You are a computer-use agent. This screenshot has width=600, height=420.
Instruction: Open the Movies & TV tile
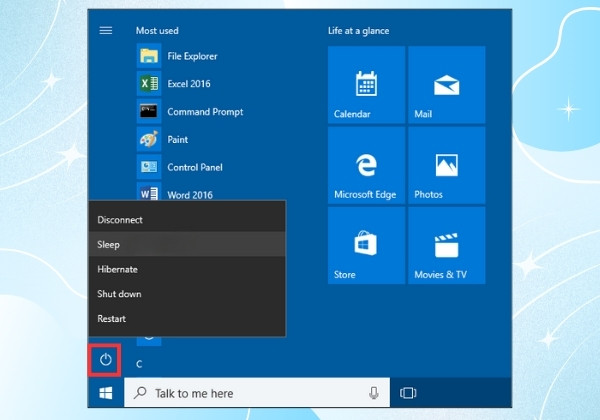tap(447, 246)
